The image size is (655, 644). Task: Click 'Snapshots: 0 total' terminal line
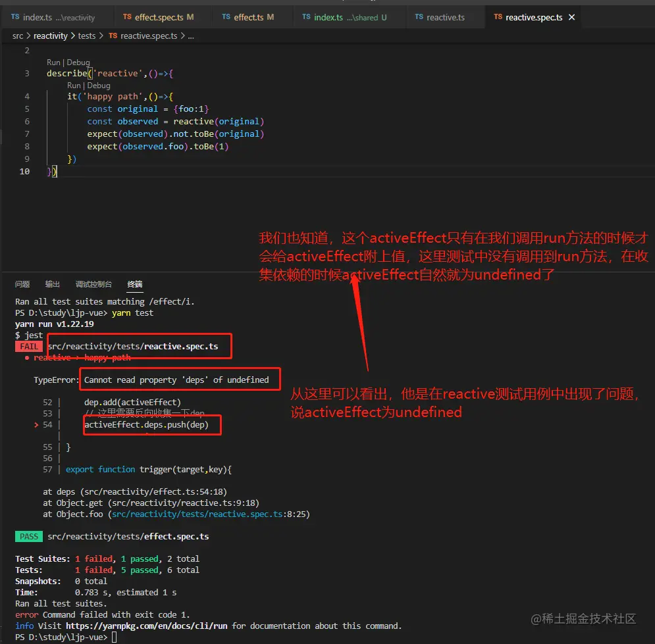(61, 582)
